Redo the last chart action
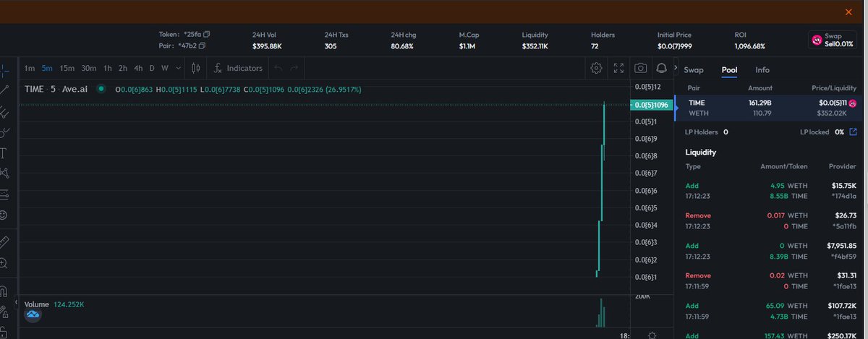Image resolution: width=868 pixels, height=339 pixels. tap(294, 68)
